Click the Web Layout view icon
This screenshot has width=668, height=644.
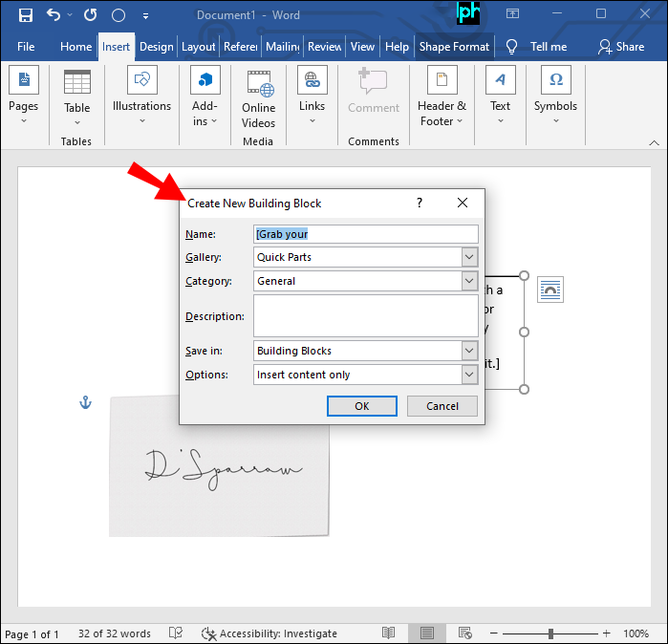point(464,633)
